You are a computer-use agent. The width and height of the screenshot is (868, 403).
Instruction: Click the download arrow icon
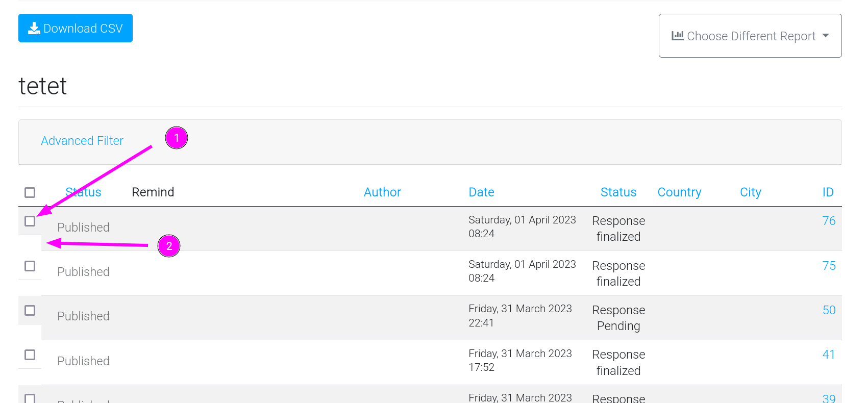tap(34, 28)
